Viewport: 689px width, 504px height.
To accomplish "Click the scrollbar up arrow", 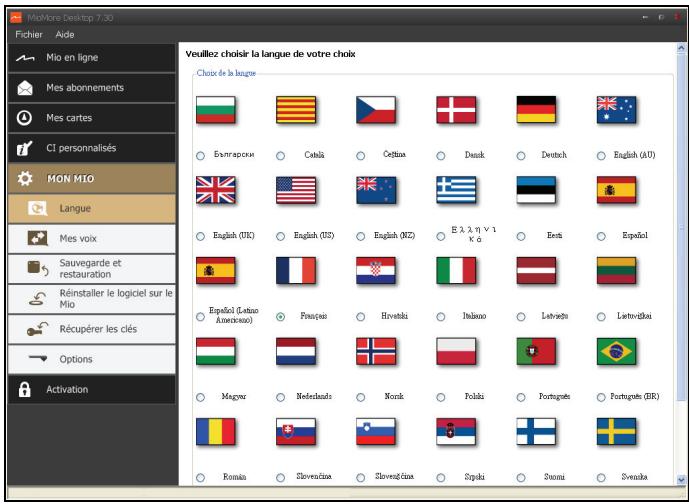I will coord(681,47).
